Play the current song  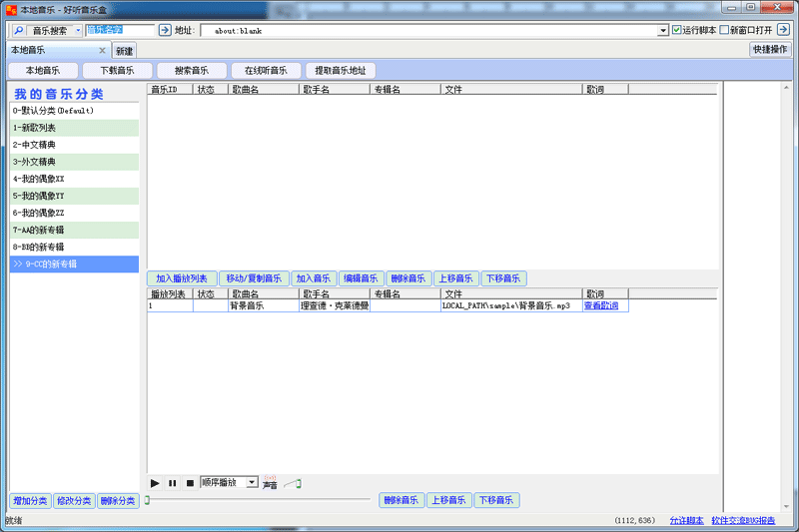point(155,483)
